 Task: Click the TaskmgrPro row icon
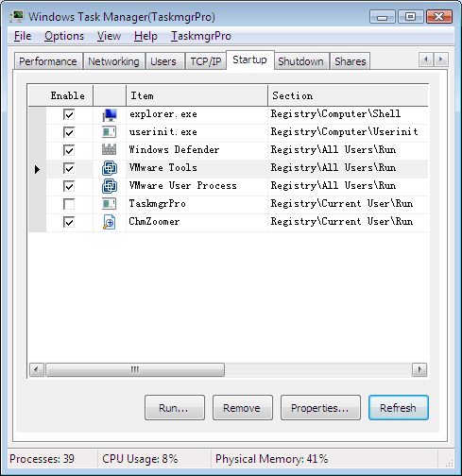pos(109,204)
